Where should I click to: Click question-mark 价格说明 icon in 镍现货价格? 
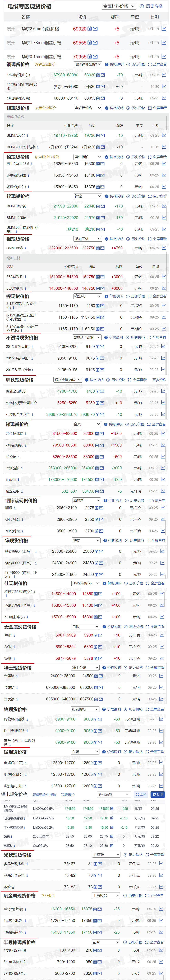pyautogui.click(x=106, y=296)
